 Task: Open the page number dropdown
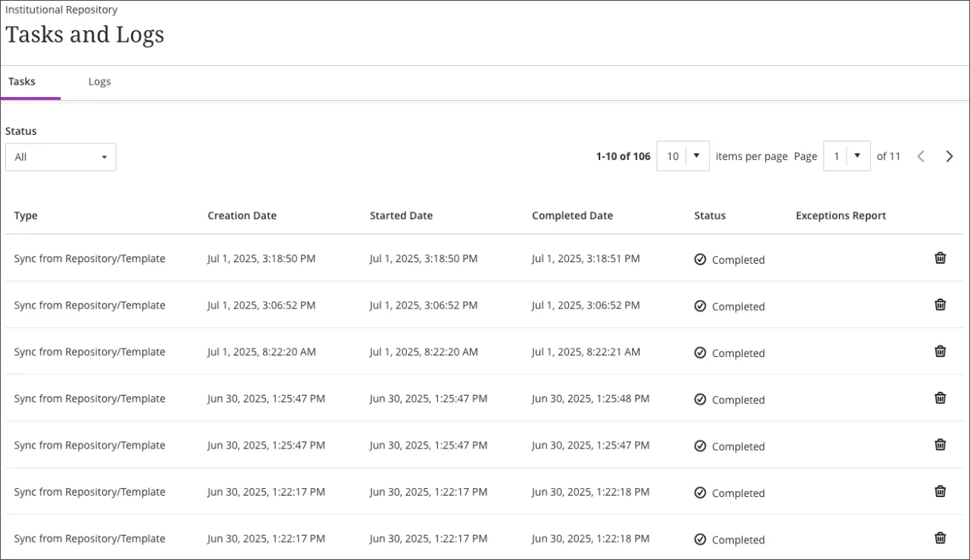pyautogui.click(x=846, y=155)
